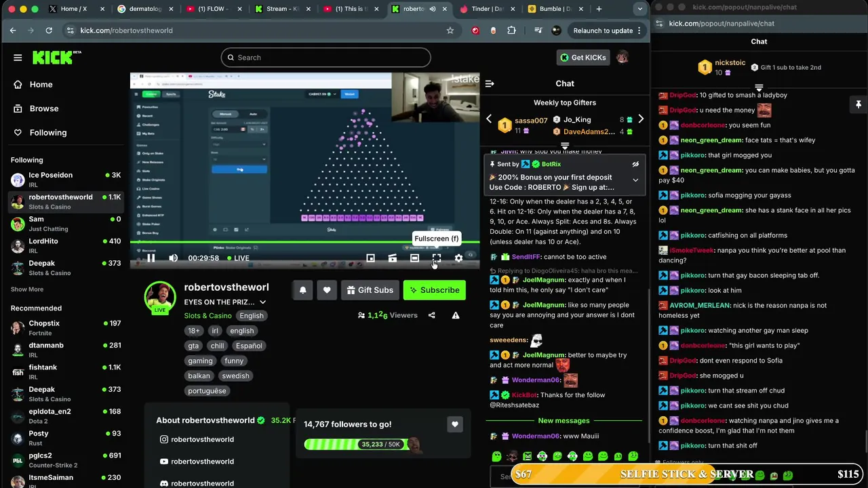The width and height of the screenshot is (868, 488).
Task: Click heart icon on follower goal
Action: coord(455,424)
